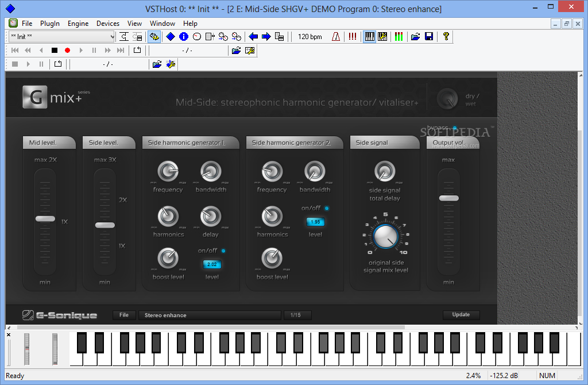Show the green level meters icon

tap(399, 36)
